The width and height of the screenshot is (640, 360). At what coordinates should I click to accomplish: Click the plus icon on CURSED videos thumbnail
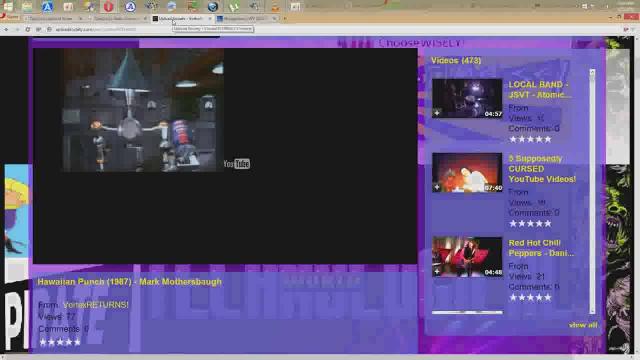pos(437,187)
